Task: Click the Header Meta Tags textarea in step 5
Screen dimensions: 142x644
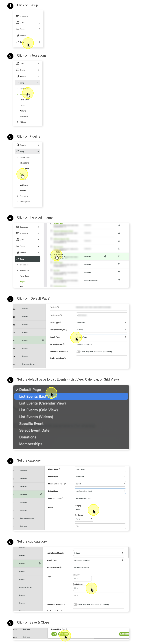Action: tap(101, 362)
